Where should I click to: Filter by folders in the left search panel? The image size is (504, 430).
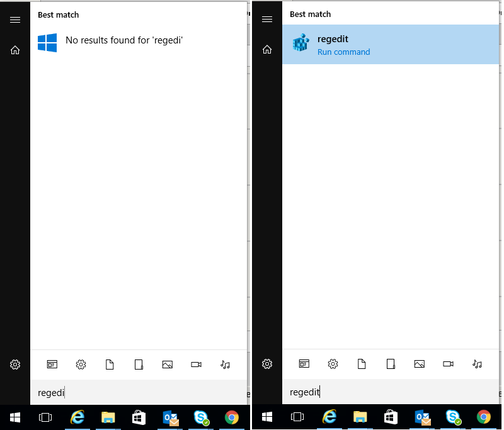tap(139, 364)
